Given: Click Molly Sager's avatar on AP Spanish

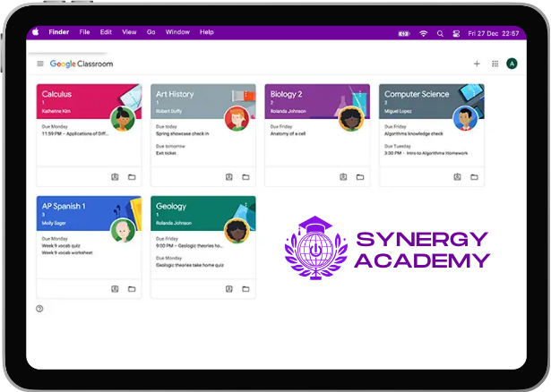Looking at the screenshot, I should tap(123, 231).
